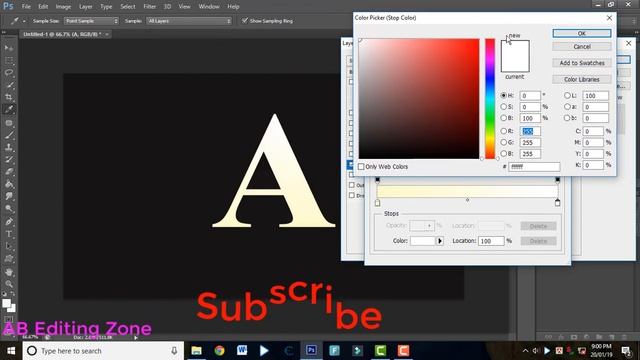The width and height of the screenshot is (640, 360).
Task: Select the History Brush tool
Action: pos(9,159)
